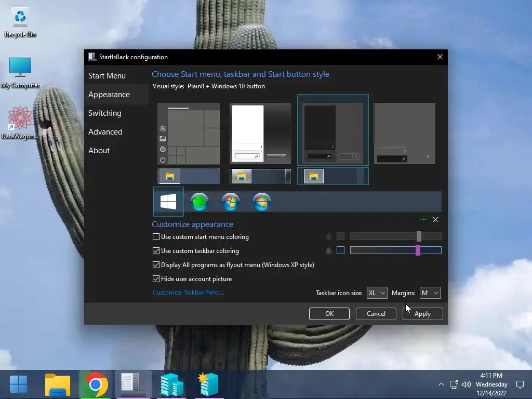Choose the first taskbar style with underline
The image size is (532, 399).
click(189, 176)
